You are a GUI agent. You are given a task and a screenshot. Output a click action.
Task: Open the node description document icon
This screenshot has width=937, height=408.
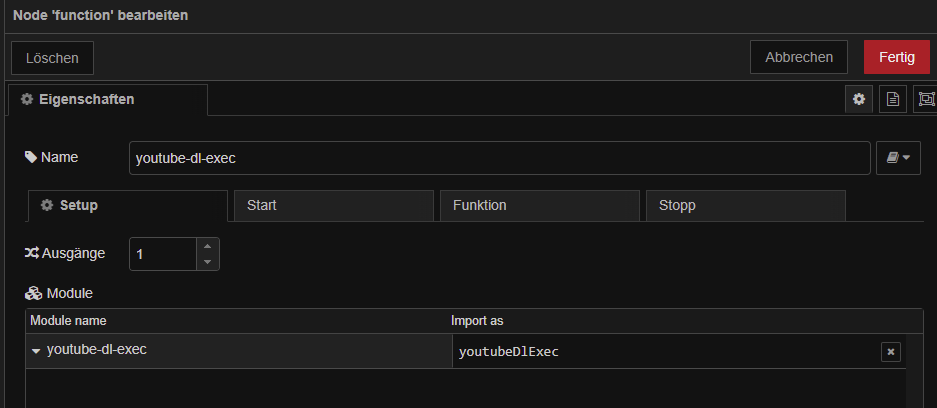[x=893, y=99]
